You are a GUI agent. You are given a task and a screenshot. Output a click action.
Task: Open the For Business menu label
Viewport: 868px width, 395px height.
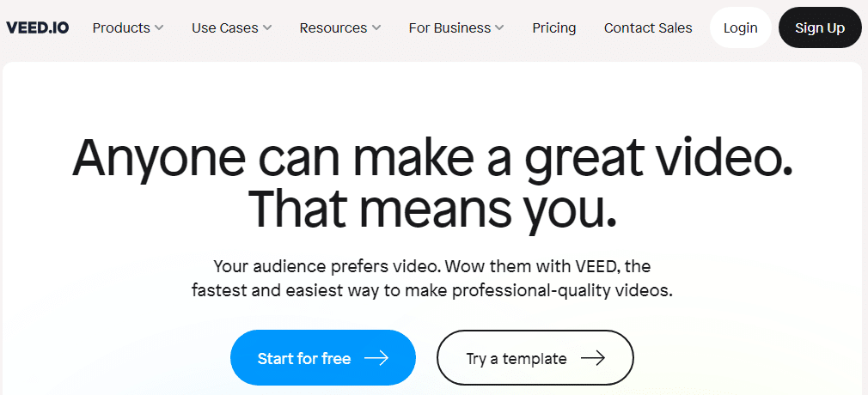tap(449, 27)
